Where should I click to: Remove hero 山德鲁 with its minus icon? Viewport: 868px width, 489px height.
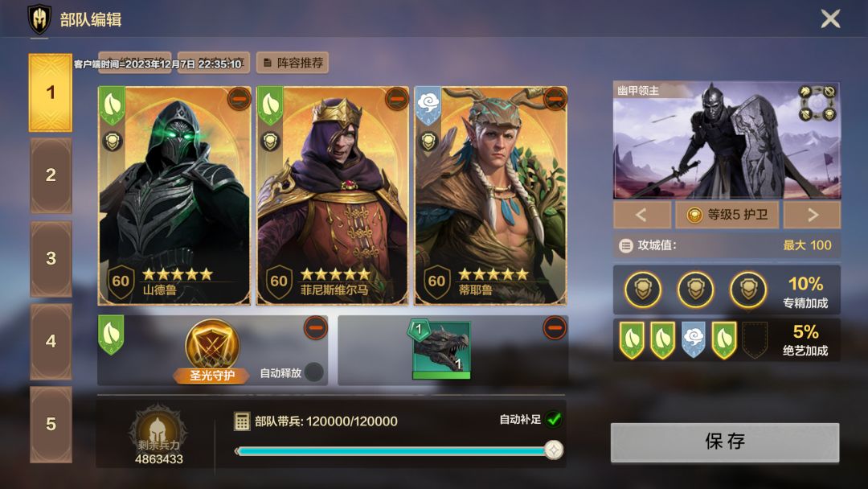click(x=240, y=99)
